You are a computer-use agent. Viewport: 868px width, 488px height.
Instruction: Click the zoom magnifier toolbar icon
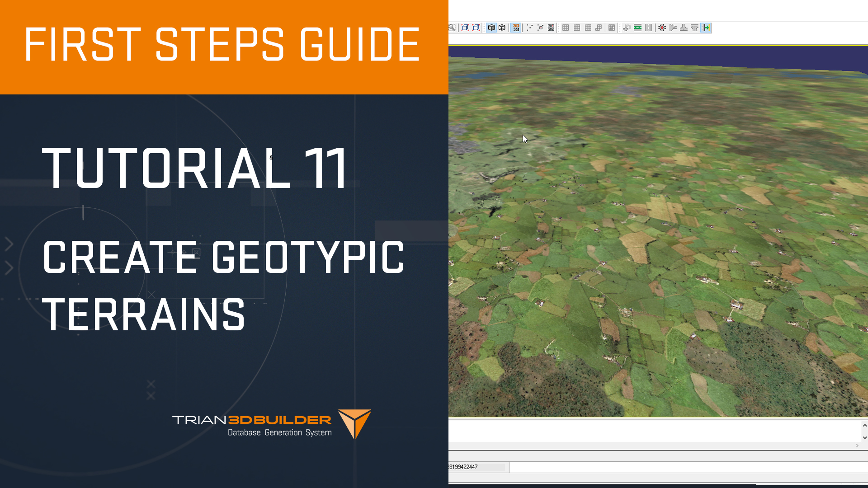click(x=452, y=28)
